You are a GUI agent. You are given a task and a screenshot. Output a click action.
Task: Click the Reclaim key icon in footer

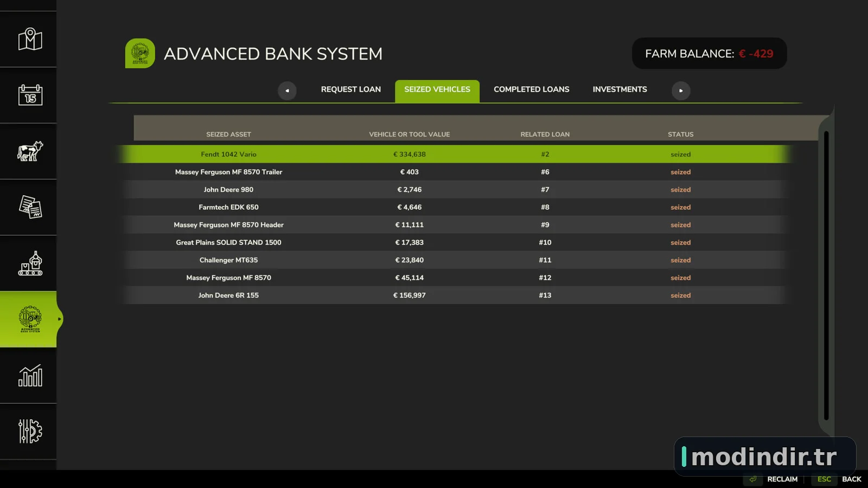pos(753,479)
